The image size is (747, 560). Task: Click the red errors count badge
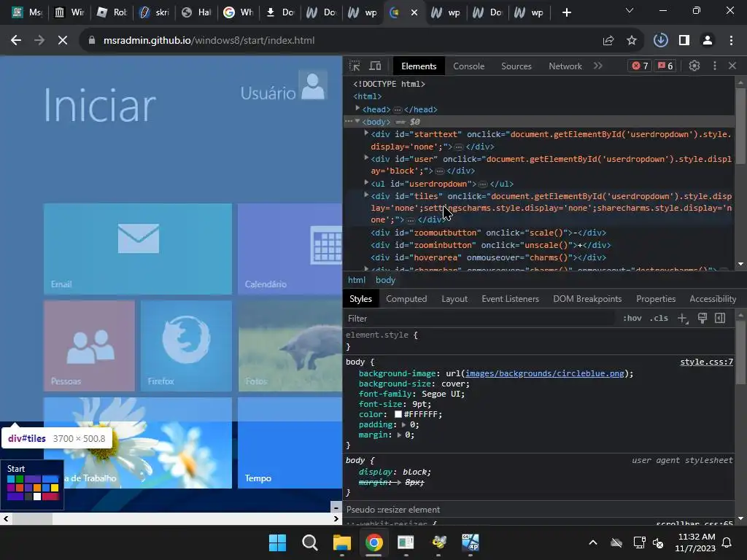click(x=640, y=66)
